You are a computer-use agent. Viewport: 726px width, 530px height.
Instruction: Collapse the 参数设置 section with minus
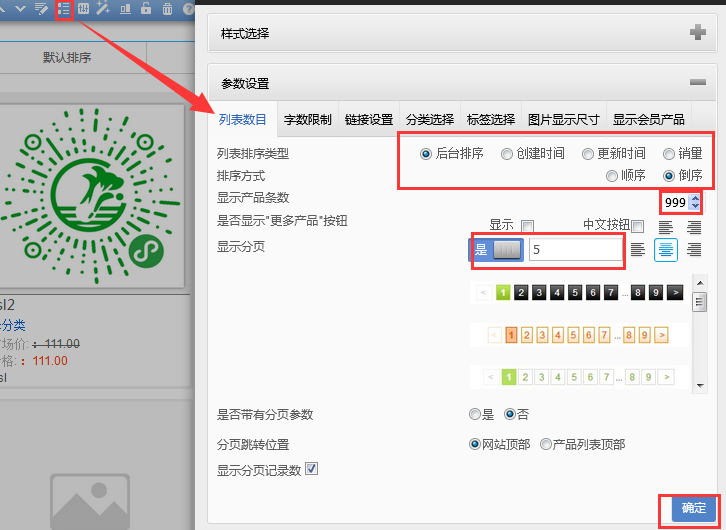(x=698, y=84)
